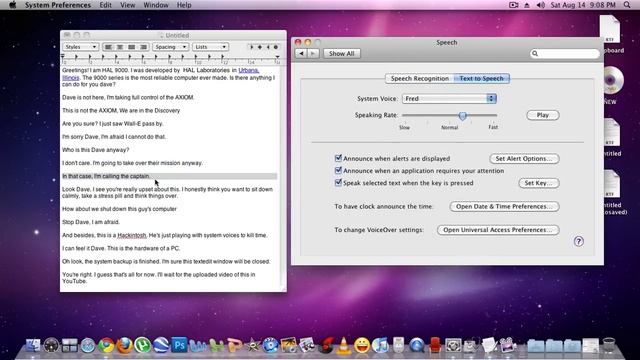This screenshot has height=360, width=640.
Task: Click the line "Stop Dave, I am afraid."
Action: 91,222
